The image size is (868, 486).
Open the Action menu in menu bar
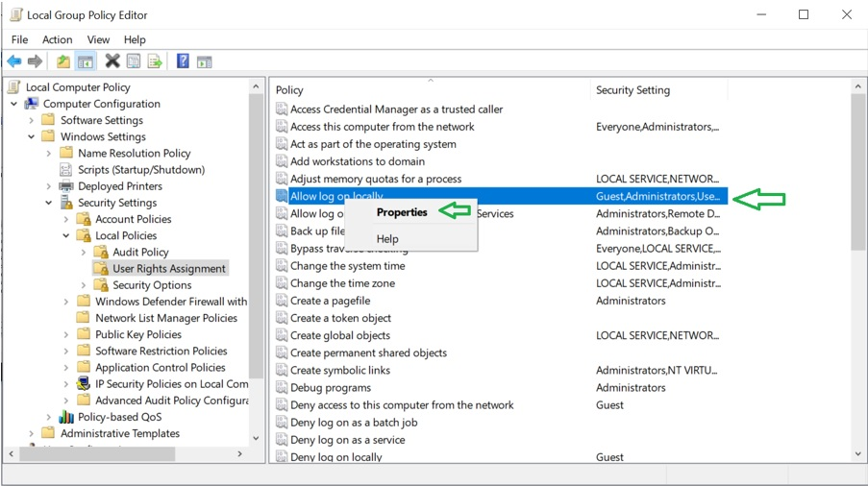[x=57, y=39]
